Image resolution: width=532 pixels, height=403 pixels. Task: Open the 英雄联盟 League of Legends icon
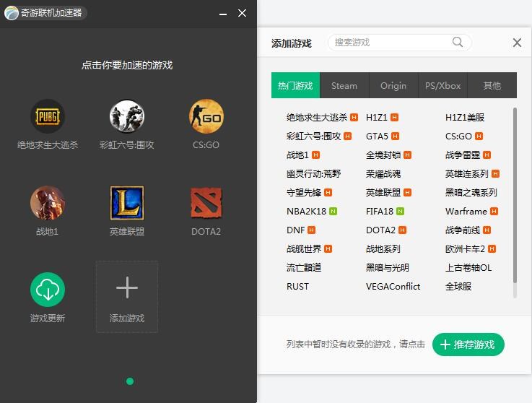click(x=127, y=203)
